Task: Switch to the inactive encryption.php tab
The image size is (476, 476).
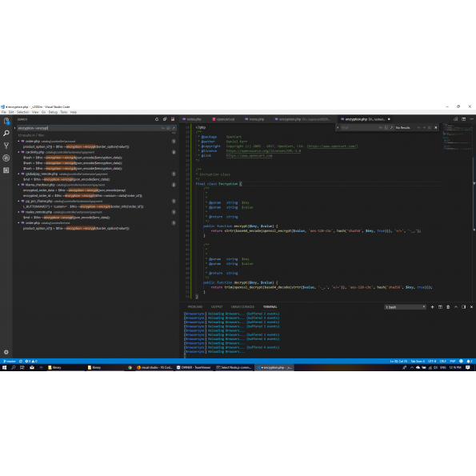Action: point(302,119)
